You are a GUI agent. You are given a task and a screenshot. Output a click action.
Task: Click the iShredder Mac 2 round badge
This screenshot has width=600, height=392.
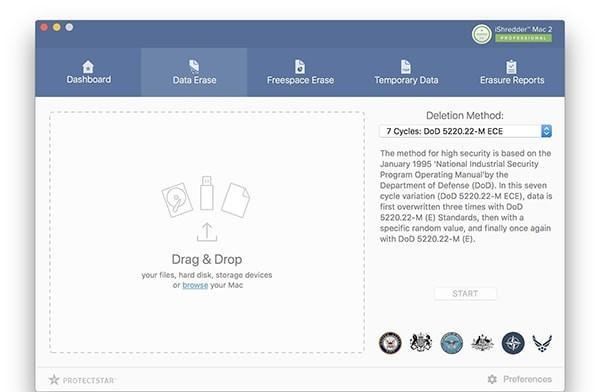481,34
